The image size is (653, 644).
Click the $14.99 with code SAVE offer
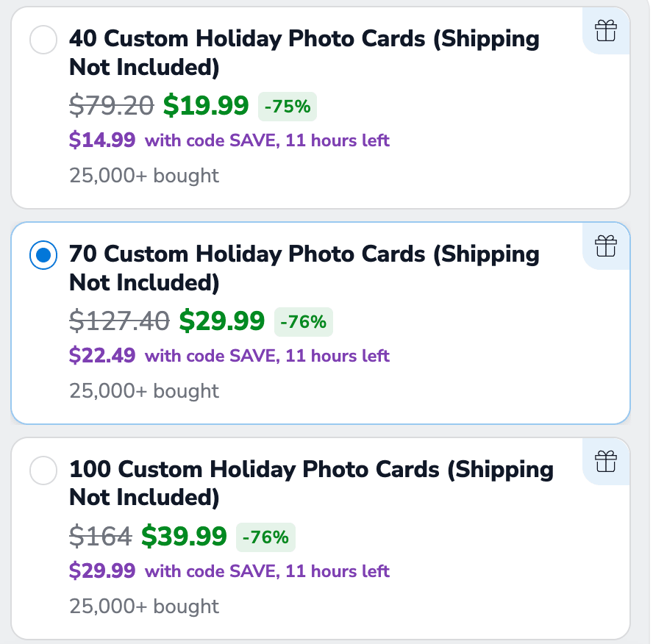click(x=229, y=140)
